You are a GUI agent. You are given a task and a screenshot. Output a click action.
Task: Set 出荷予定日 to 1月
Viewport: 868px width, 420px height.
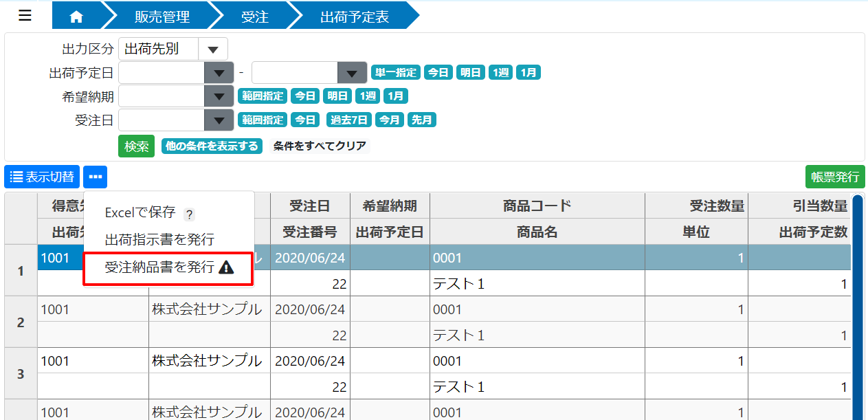(528, 72)
